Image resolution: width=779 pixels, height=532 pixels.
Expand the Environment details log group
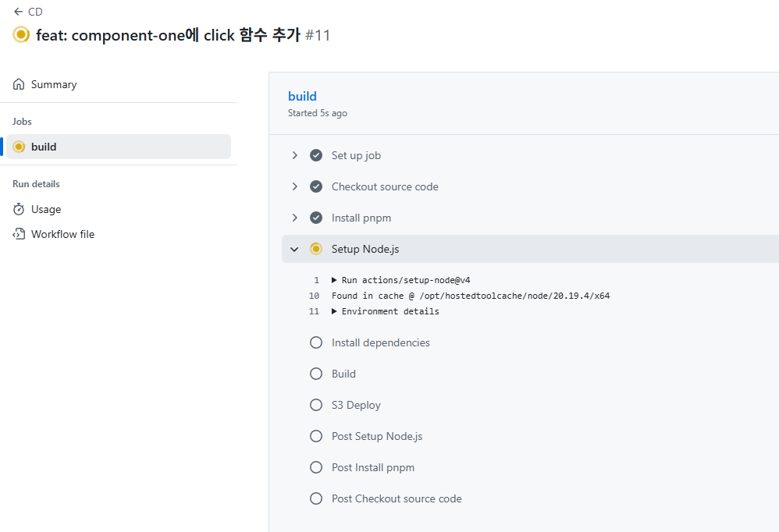pyautogui.click(x=335, y=311)
